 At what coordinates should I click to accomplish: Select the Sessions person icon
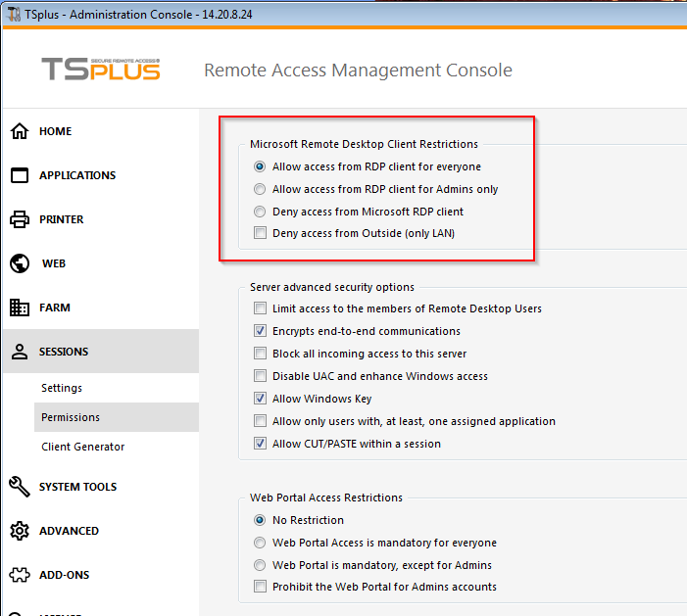click(x=20, y=353)
